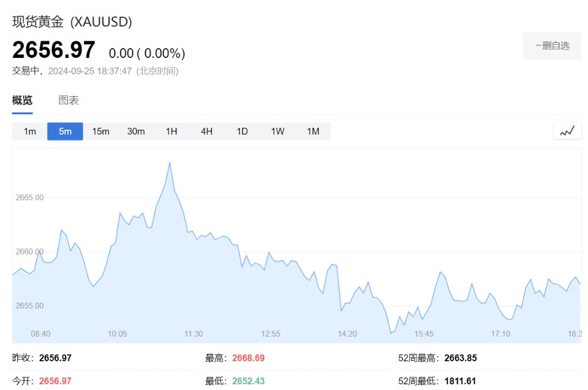588x390 pixels.
Task: Click the 现货黄金 (XAUUSD) title
Action: tap(72, 22)
